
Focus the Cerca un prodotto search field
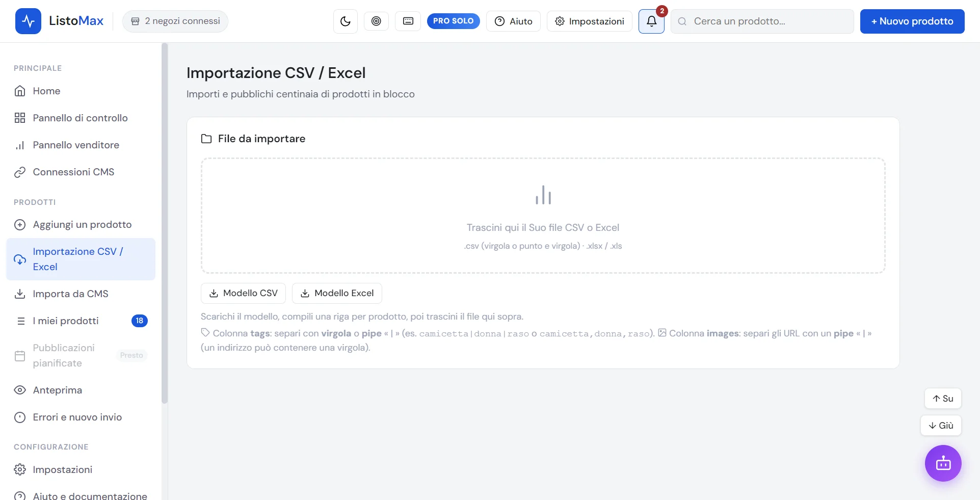click(762, 21)
